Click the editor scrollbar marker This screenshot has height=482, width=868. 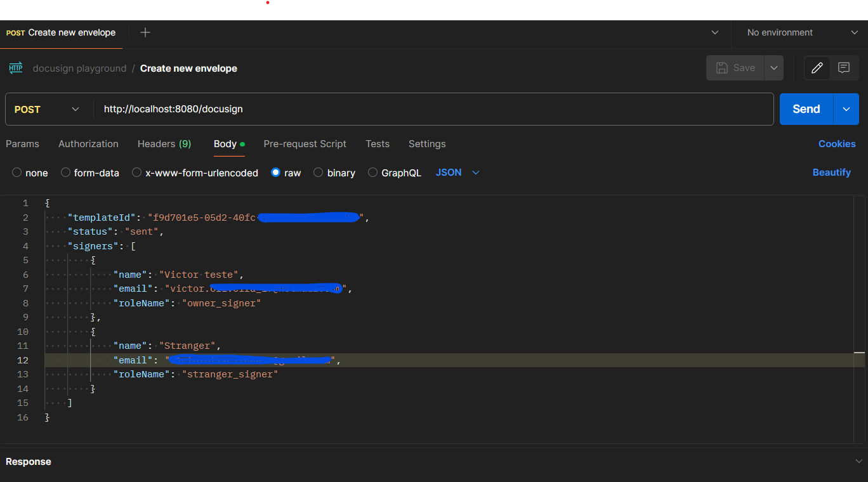(x=859, y=352)
